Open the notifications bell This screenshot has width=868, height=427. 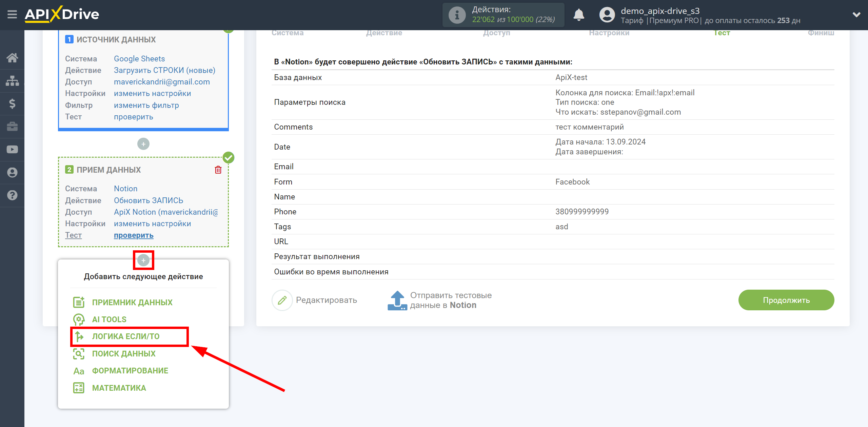coord(579,15)
